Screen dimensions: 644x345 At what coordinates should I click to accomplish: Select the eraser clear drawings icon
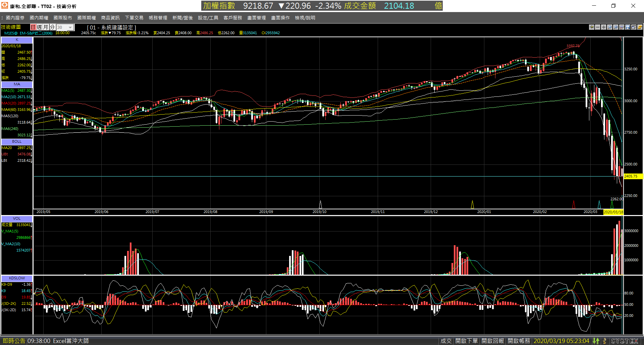pos(622,27)
